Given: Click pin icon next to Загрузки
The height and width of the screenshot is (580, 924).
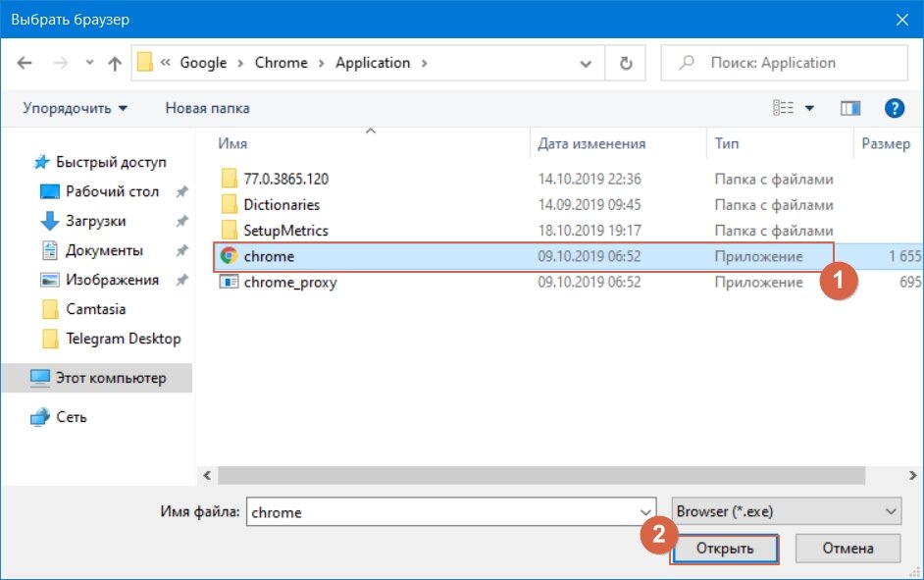Looking at the screenshot, I should 182,221.
